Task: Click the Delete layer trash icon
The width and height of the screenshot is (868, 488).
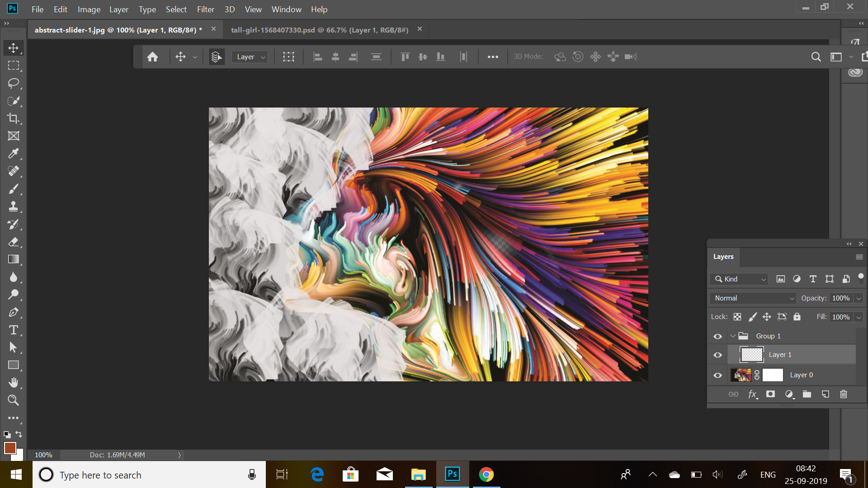Action: (x=843, y=394)
